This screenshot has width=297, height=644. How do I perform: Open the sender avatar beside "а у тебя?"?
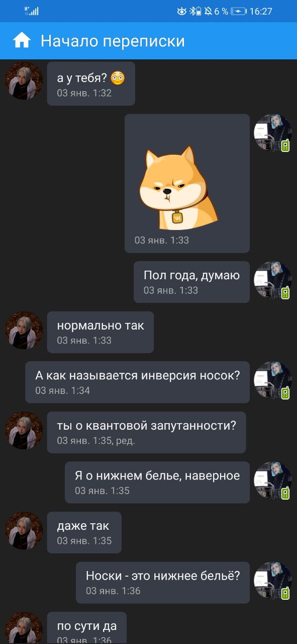(24, 80)
